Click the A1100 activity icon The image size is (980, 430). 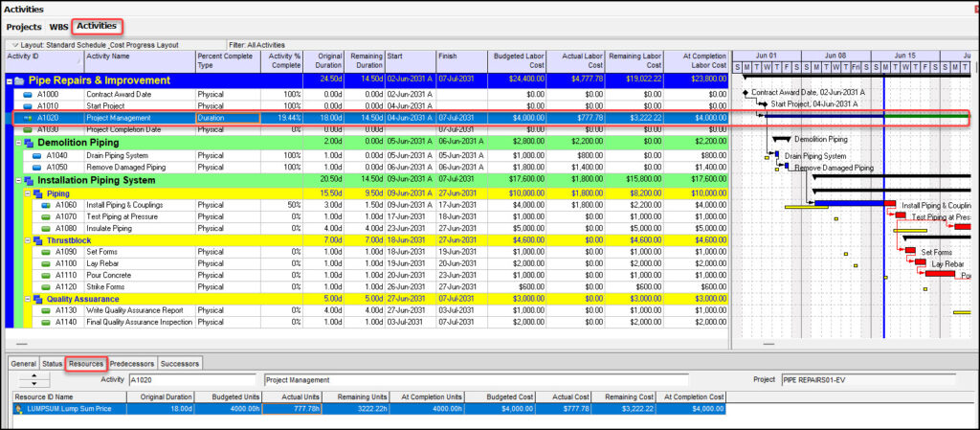46,263
